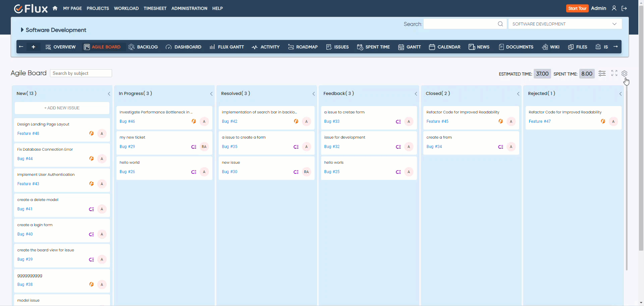Click the Home icon in top navigation

click(x=55, y=8)
